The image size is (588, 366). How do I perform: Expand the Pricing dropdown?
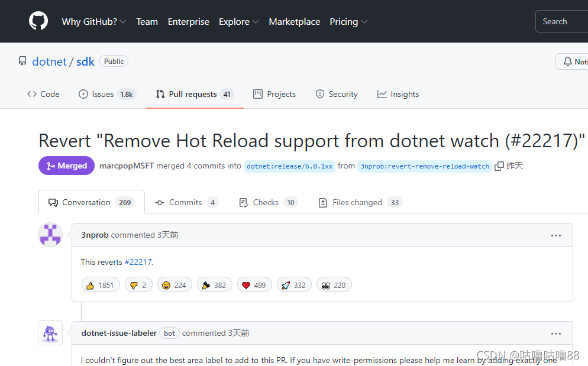(348, 22)
